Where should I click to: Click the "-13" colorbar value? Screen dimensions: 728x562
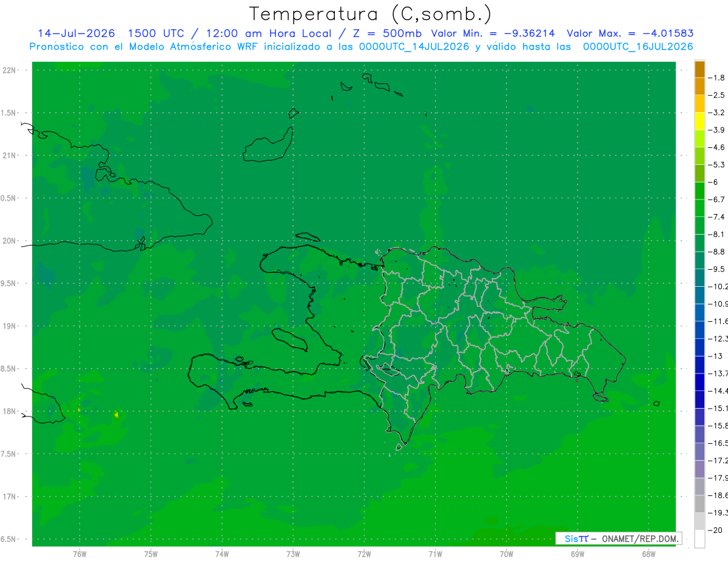715,356
